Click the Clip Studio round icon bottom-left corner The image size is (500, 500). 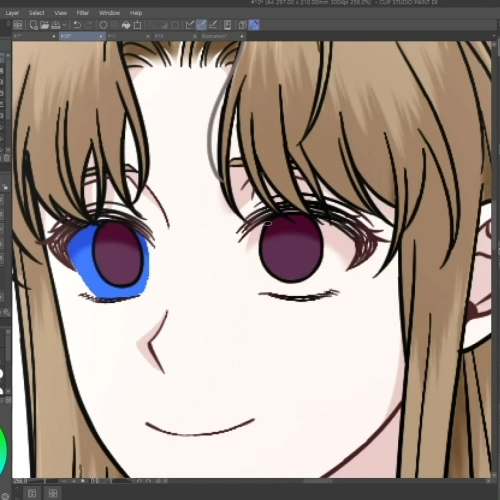(5, 496)
